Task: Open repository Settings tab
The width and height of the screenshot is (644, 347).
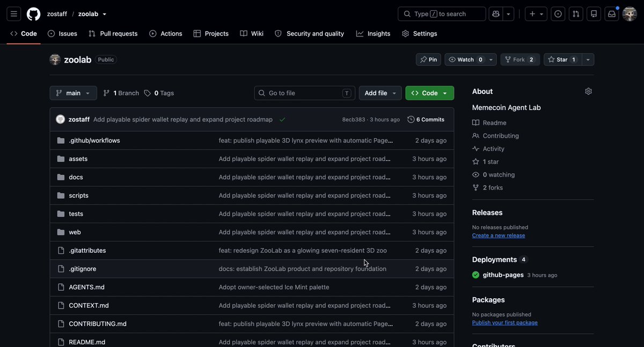Action: 420,33
